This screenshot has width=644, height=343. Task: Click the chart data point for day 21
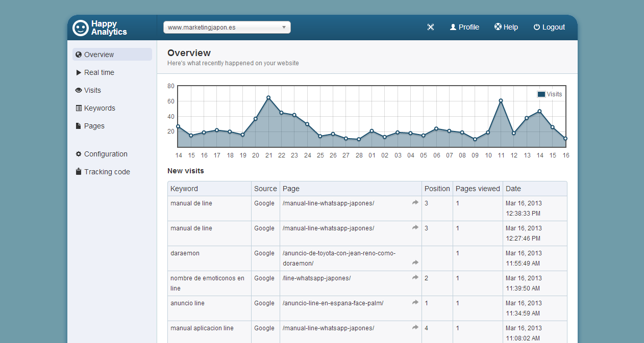(x=268, y=97)
